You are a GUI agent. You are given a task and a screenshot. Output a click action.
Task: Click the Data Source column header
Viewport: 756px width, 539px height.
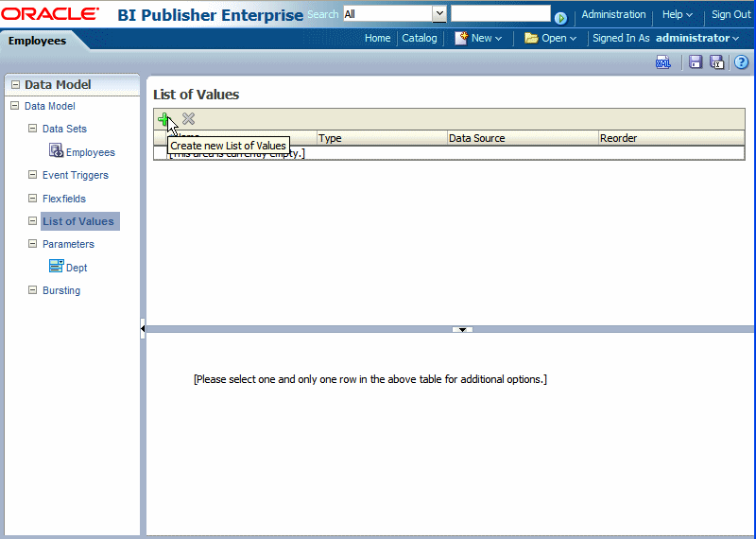tap(523, 138)
